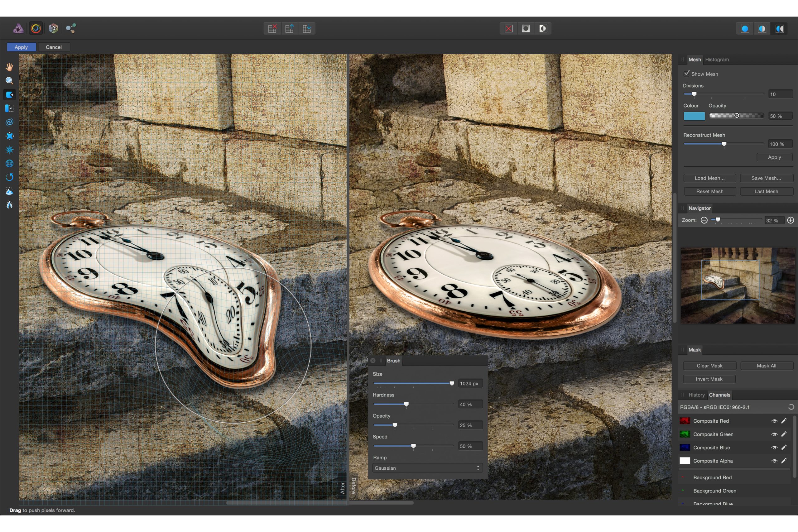This screenshot has width=798, height=532.
Task: Select the Liquify Reconstruct tool
Action: [x=9, y=177]
